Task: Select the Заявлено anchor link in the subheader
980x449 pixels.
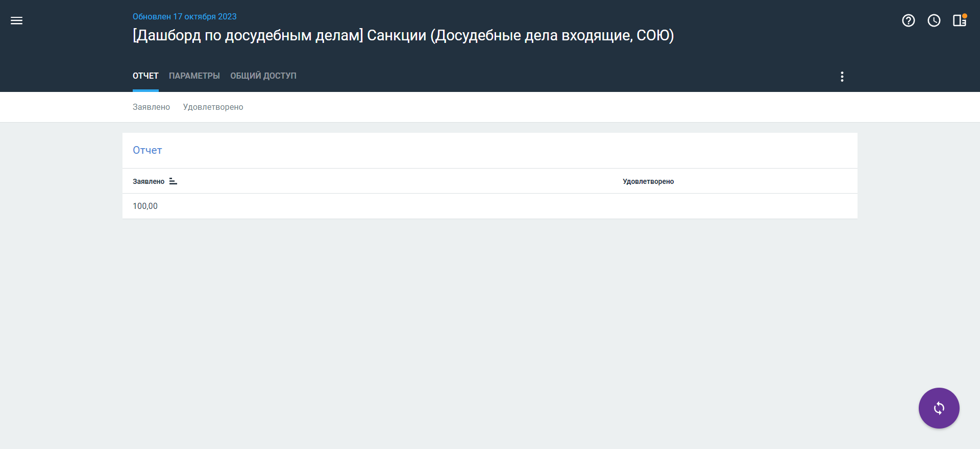Action: [151, 107]
